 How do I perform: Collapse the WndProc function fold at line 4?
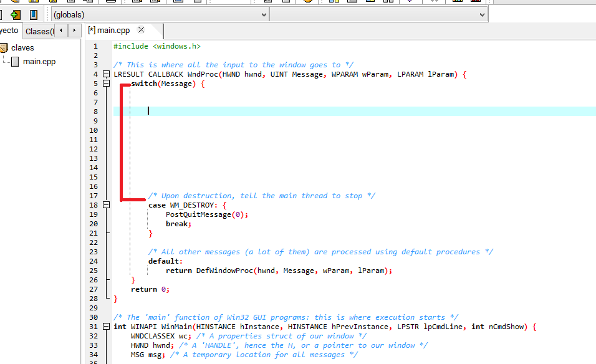pos(105,74)
